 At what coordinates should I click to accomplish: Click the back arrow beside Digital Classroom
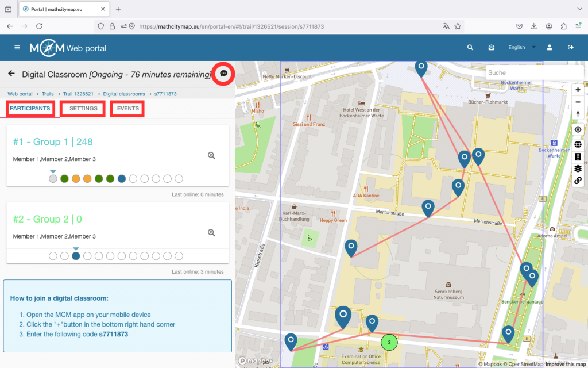[x=11, y=74]
